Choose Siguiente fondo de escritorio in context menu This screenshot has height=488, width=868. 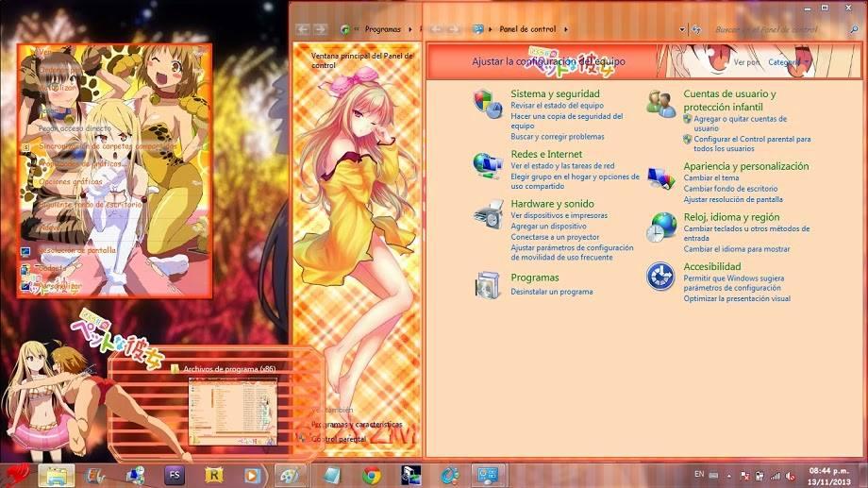pos(91,205)
